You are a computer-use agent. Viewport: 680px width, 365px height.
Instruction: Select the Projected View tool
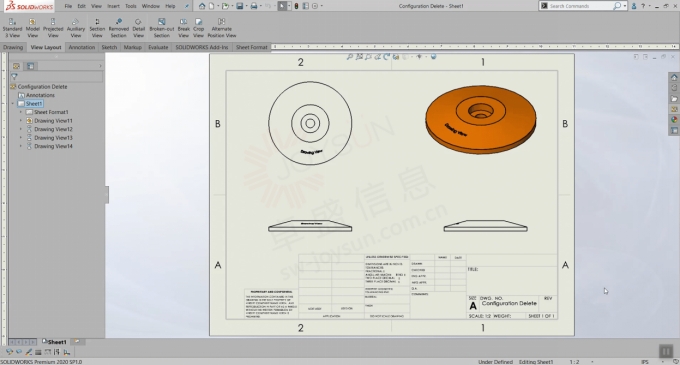tap(53, 28)
